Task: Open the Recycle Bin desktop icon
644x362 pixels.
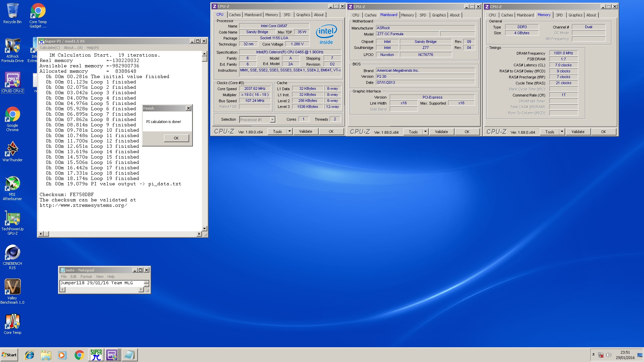Action: click(x=12, y=13)
